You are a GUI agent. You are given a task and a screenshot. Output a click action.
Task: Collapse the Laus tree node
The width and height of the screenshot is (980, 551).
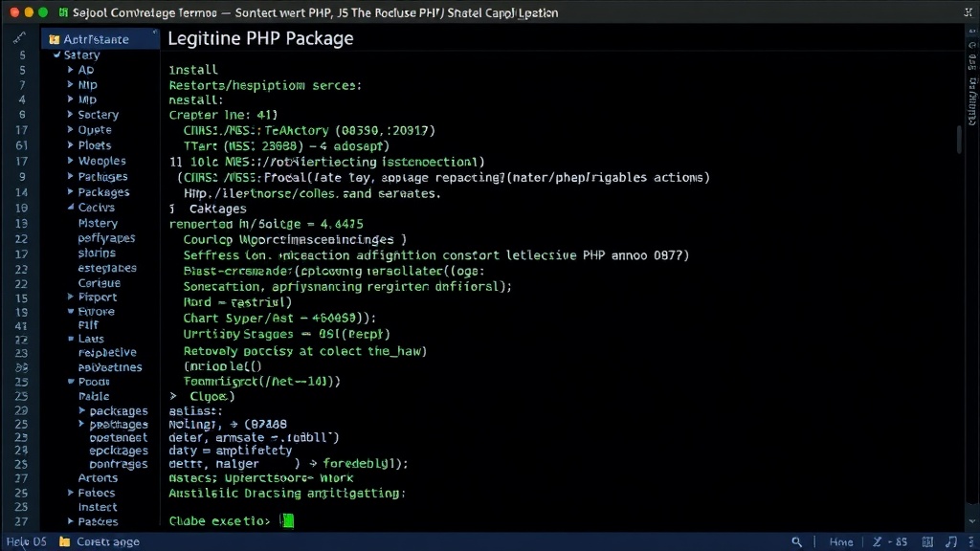pyautogui.click(x=71, y=339)
